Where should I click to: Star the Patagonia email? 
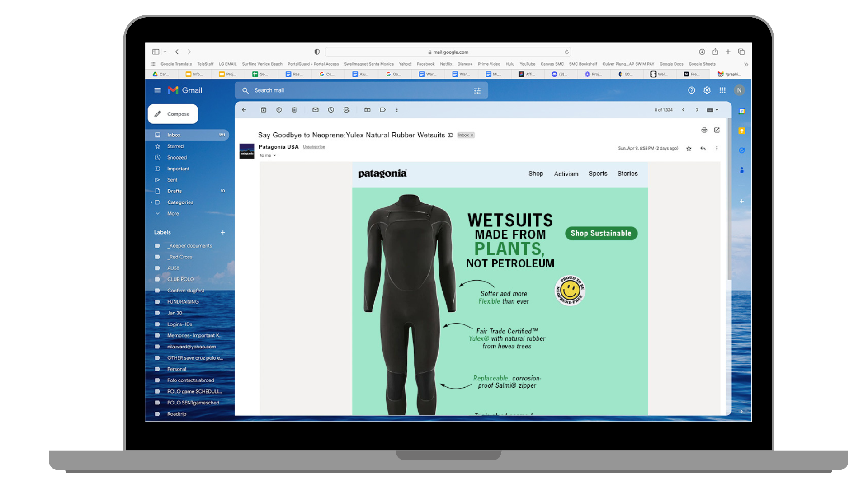click(689, 149)
